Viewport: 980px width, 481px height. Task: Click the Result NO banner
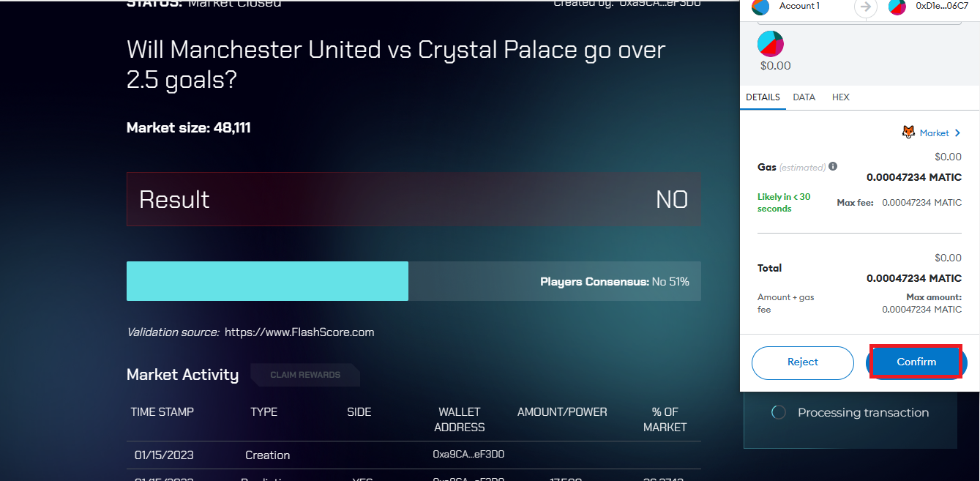pyautogui.click(x=414, y=199)
